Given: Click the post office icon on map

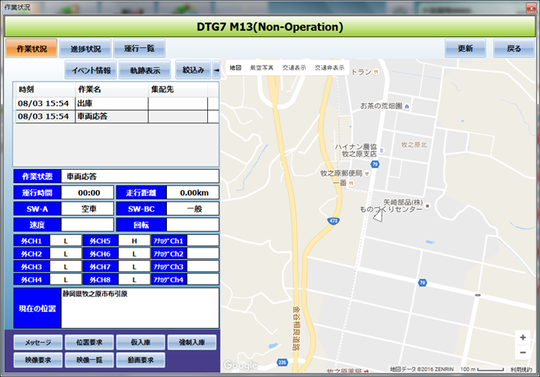Looking at the screenshot, I should click(x=367, y=174).
